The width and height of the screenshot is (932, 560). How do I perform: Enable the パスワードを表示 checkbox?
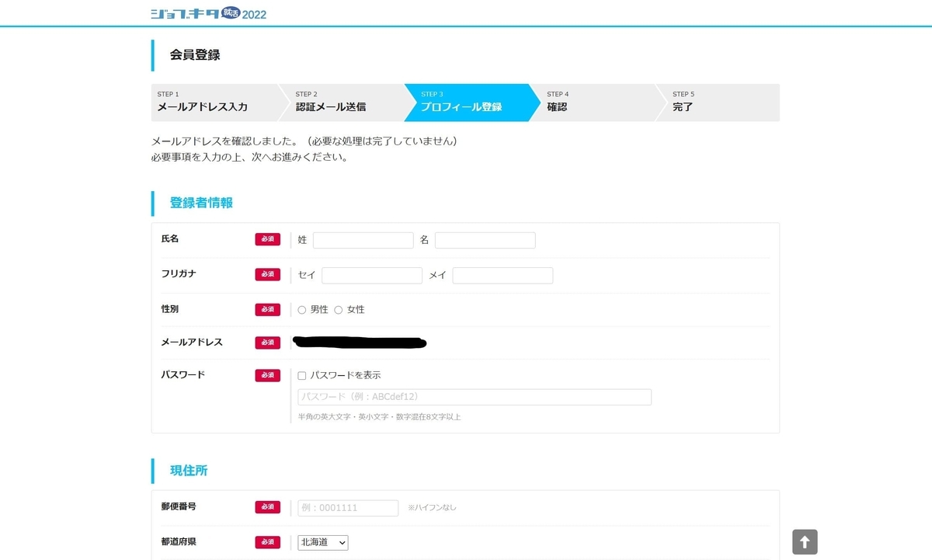302,376
